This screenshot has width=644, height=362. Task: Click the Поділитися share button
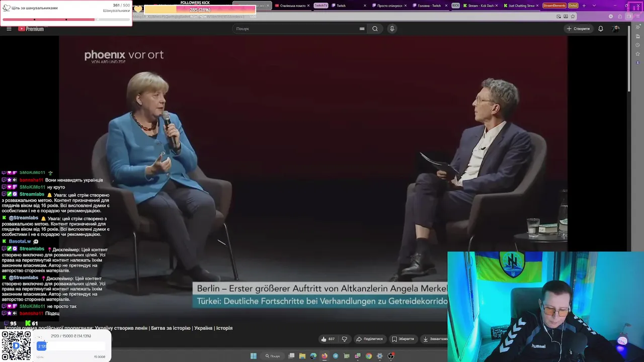pyautogui.click(x=369, y=339)
